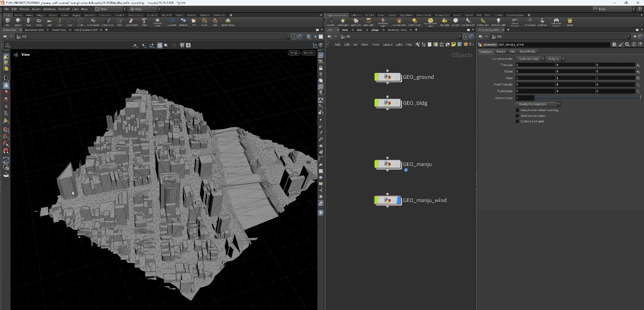Click the Sky Light shelf icon

[445, 21]
